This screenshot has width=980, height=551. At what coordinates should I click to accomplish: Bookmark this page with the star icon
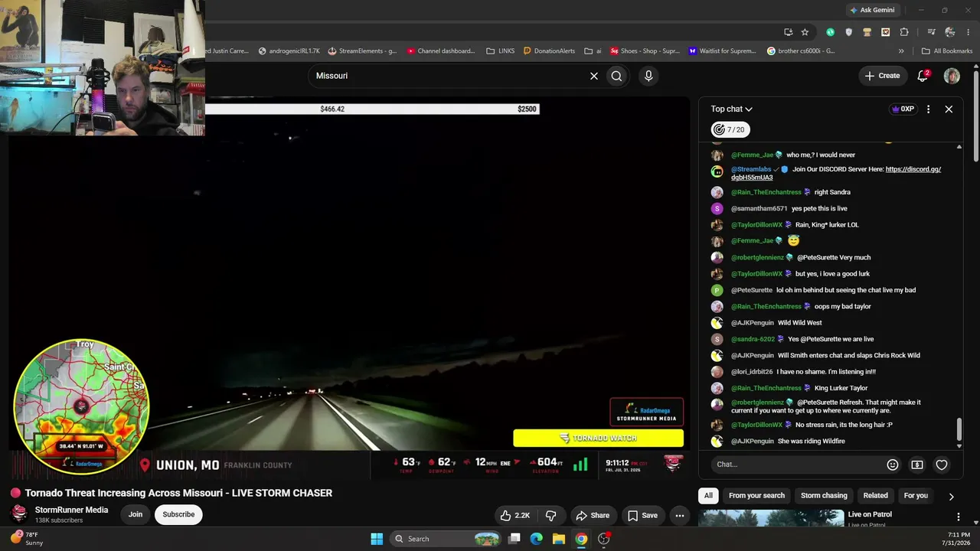pos(805,32)
